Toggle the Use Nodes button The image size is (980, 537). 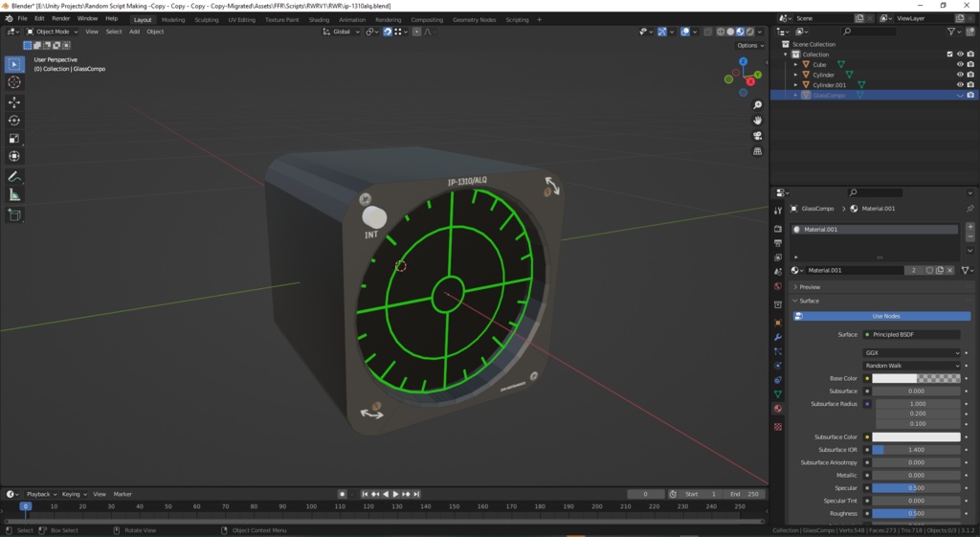pos(885,316)
